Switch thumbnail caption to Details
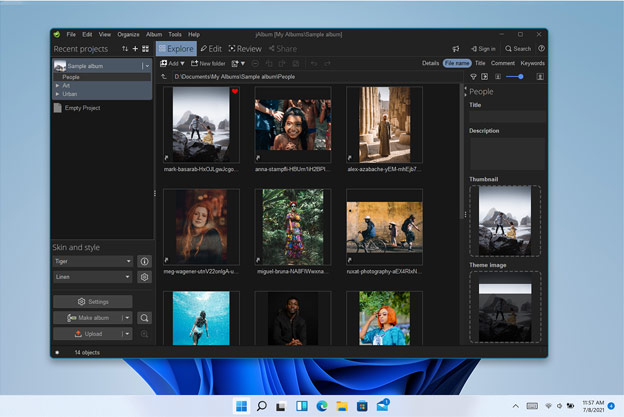This screenshot has height=417, width=624. click(430, 63)
